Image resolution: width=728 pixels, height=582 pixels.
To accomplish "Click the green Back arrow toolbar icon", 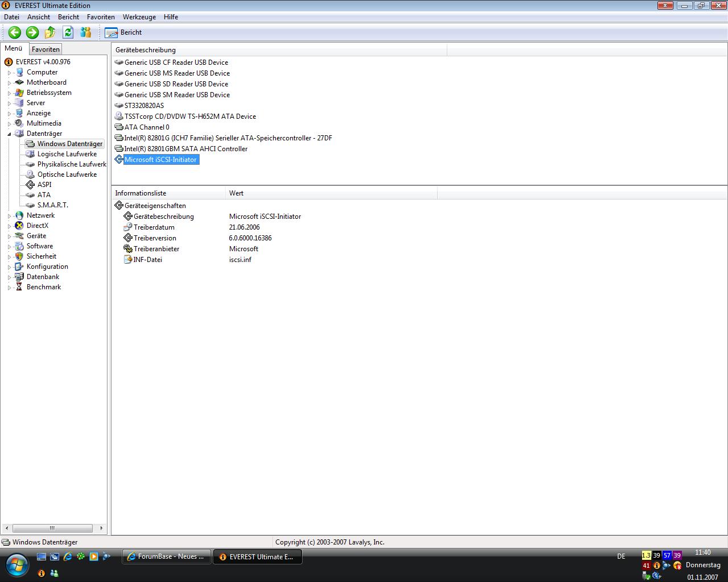I will pyautogui.click(x=15, y=32).
